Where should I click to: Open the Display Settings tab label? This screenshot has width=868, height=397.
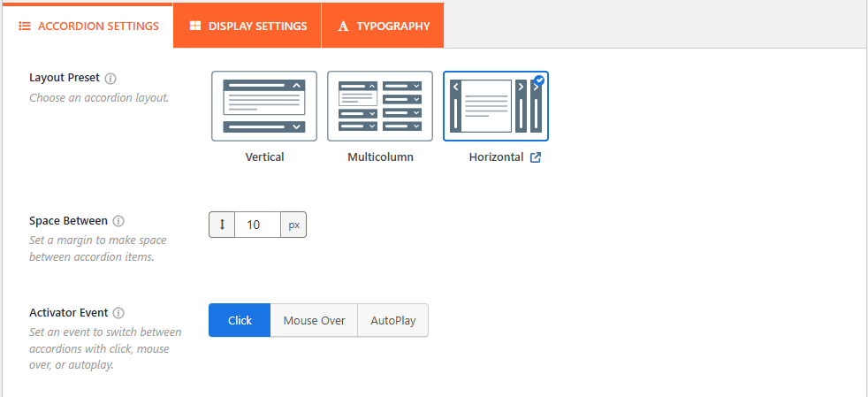pos(257,27)
